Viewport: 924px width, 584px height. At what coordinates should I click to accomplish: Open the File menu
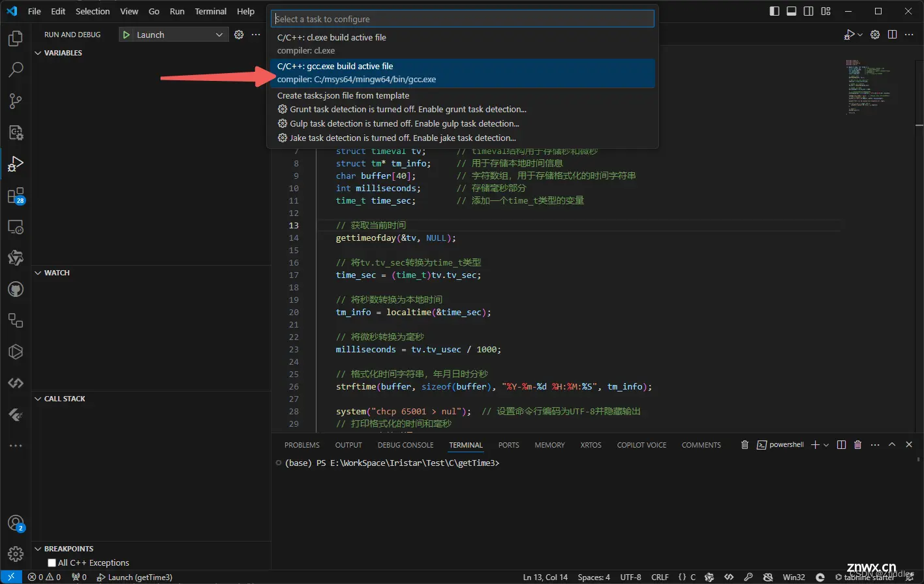pos(35,11)
